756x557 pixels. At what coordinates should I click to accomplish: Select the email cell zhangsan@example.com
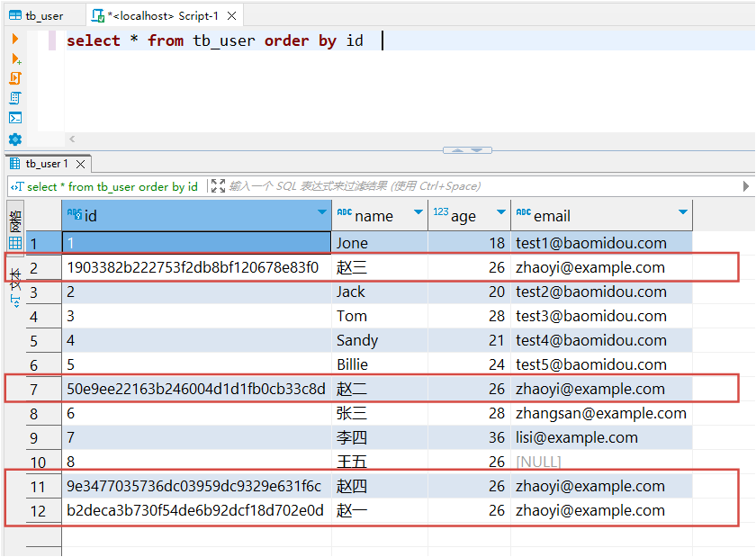(x=601, y=413)
